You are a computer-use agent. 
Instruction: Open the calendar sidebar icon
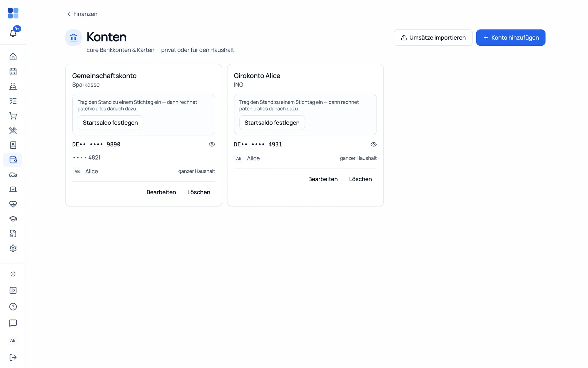[13, 72]
